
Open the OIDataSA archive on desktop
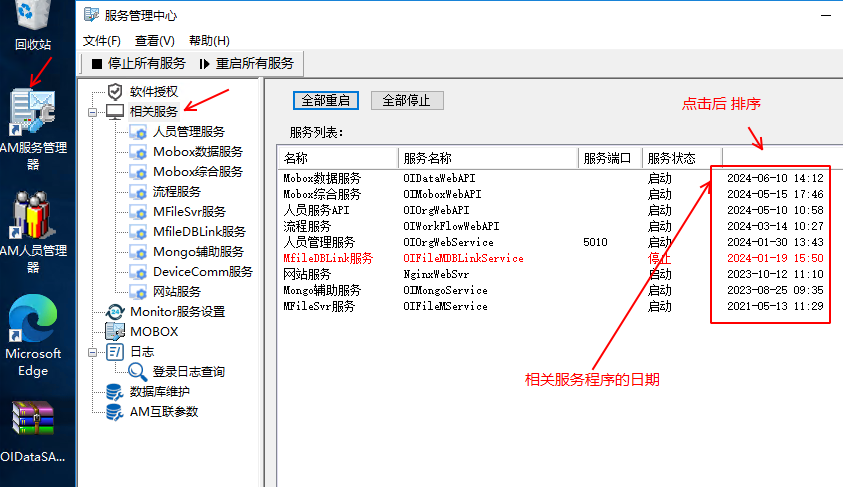(32, 422)
